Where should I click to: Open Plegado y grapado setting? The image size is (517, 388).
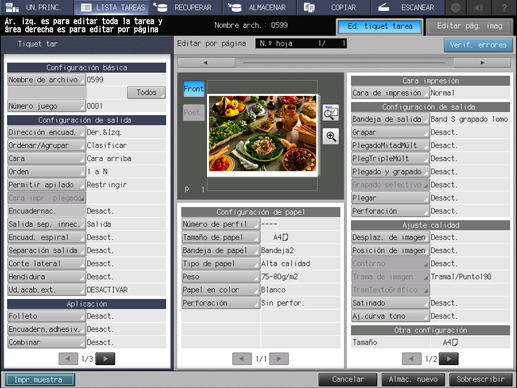pyautogui.click(x=390, y=172)
